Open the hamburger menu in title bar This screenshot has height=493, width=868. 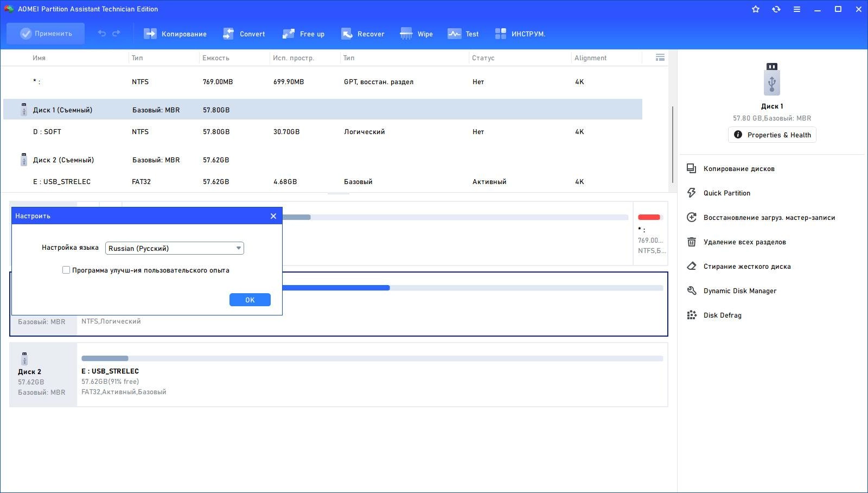click(797, 9)
